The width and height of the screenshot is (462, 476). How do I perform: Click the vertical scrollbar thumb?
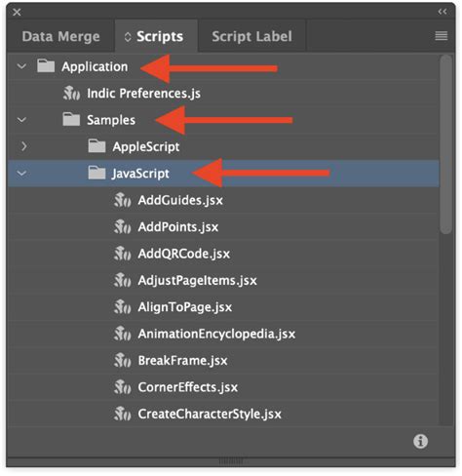(446, 144)
